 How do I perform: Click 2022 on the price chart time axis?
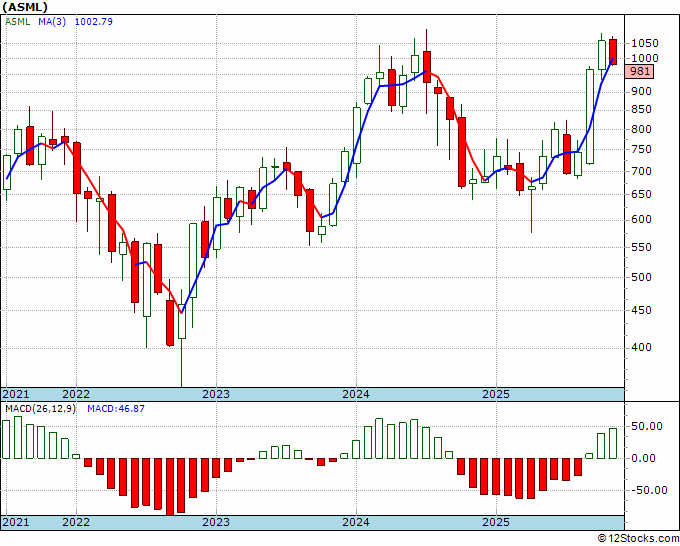[76, 394]
